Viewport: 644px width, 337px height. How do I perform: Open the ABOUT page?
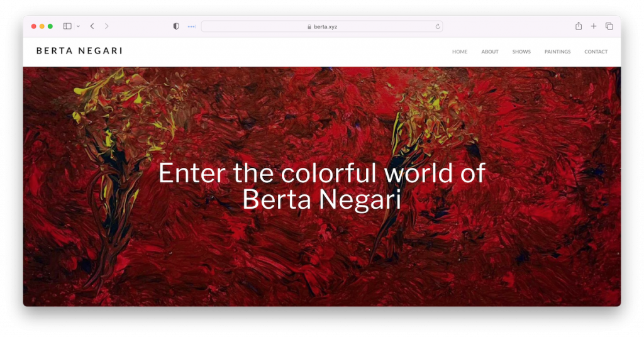point(490,52)
